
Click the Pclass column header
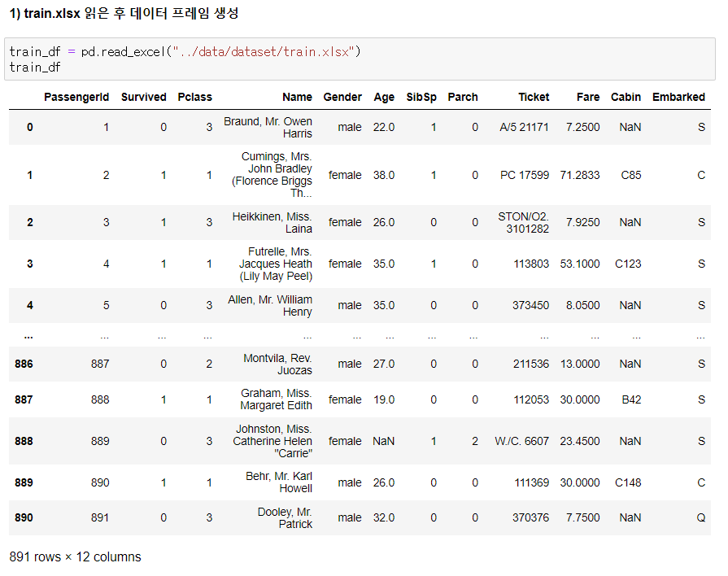point(194,97)
